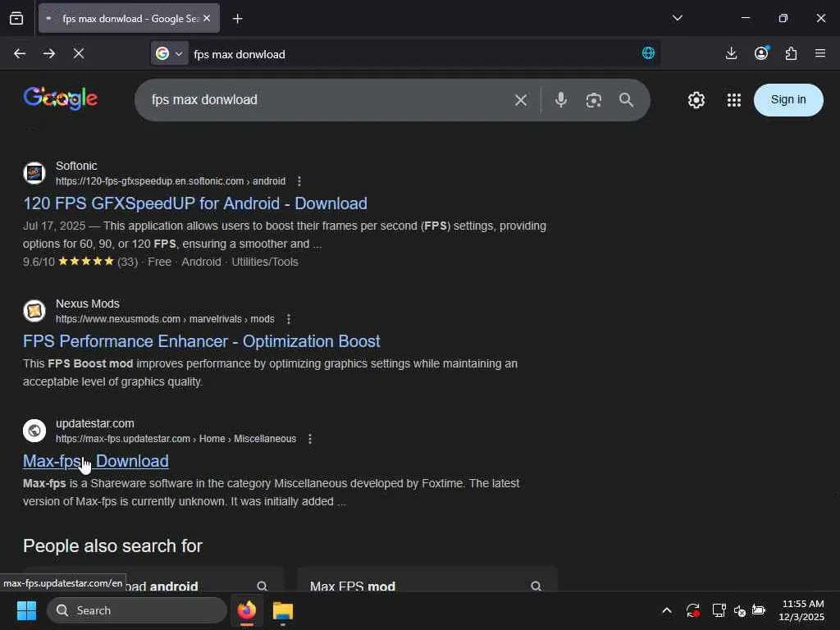
Task: Close the 'fps max donwload' tab
Action: pos(207,18)
